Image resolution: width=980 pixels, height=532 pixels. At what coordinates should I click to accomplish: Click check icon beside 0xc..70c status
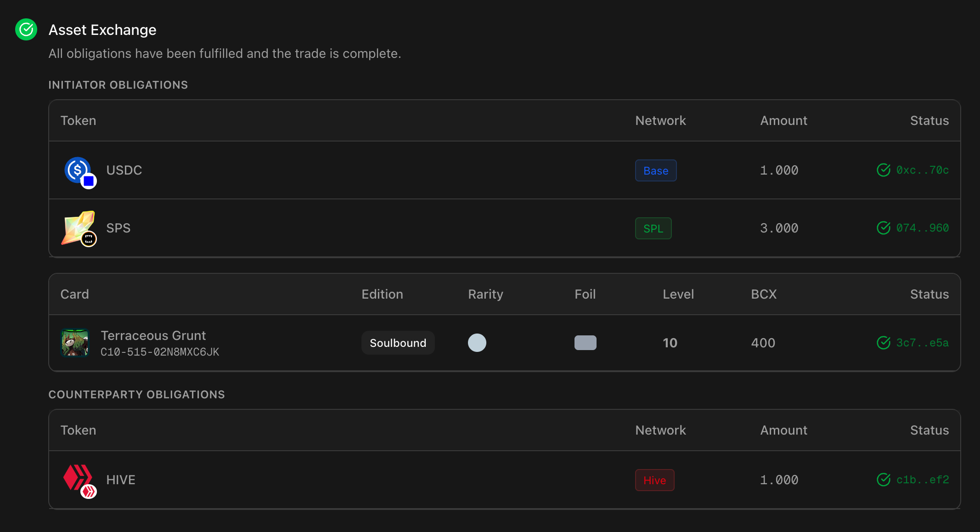[883, 170]
